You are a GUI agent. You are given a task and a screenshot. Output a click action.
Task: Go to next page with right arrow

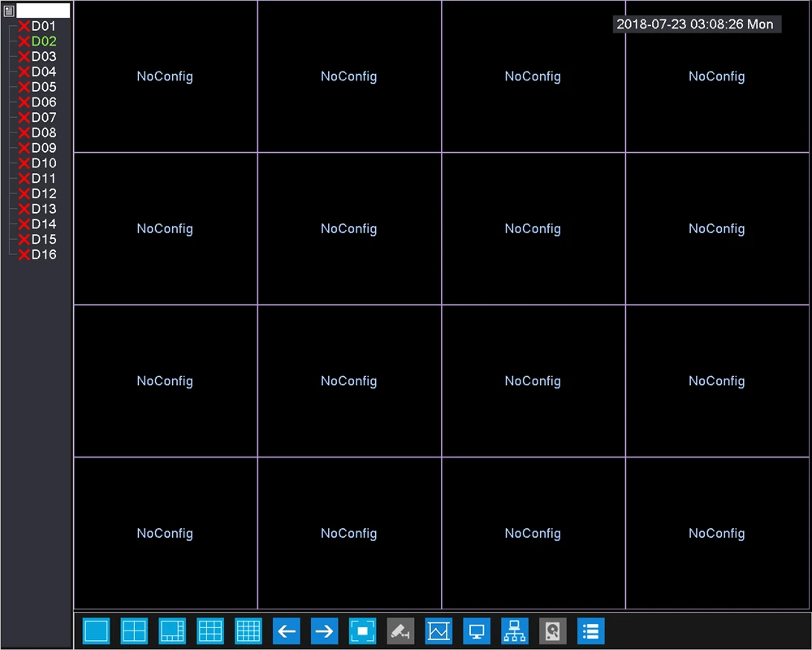(x=325, y=630)
